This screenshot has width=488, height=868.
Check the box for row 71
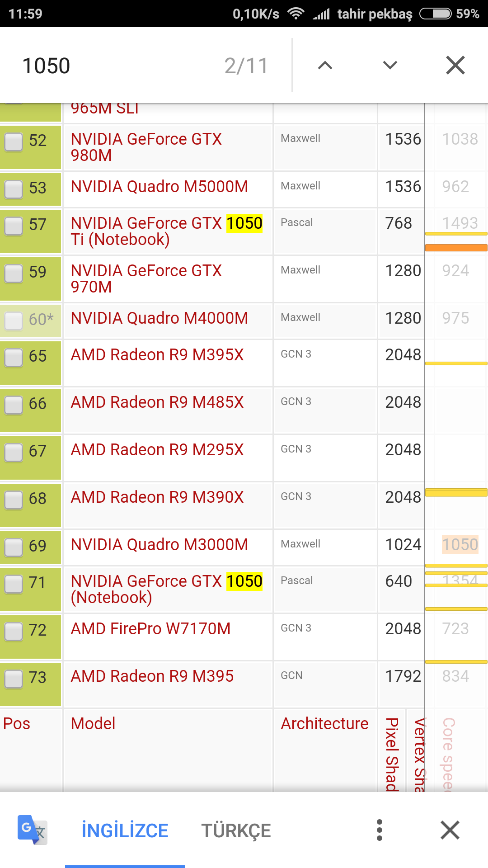click(x=14, y=584)
